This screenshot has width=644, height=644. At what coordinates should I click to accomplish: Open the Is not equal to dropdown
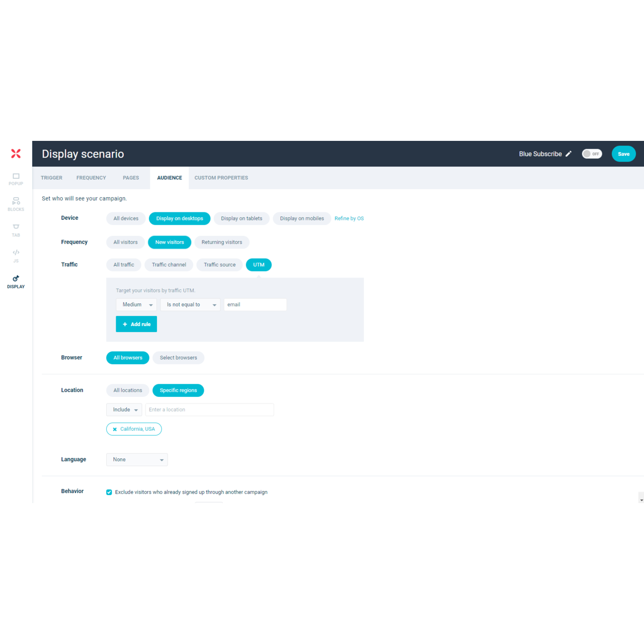[x=190, y=304]
